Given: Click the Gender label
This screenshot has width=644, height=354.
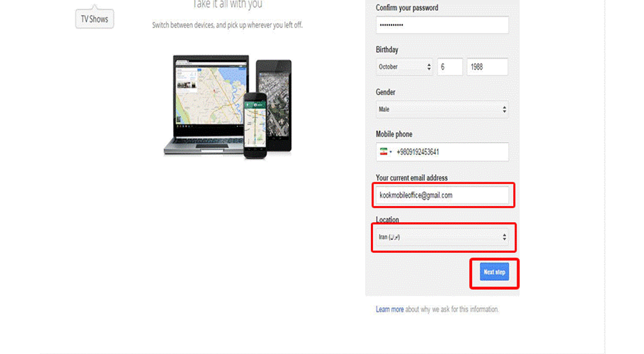Looking at the screenshot, I should [385, 92].
